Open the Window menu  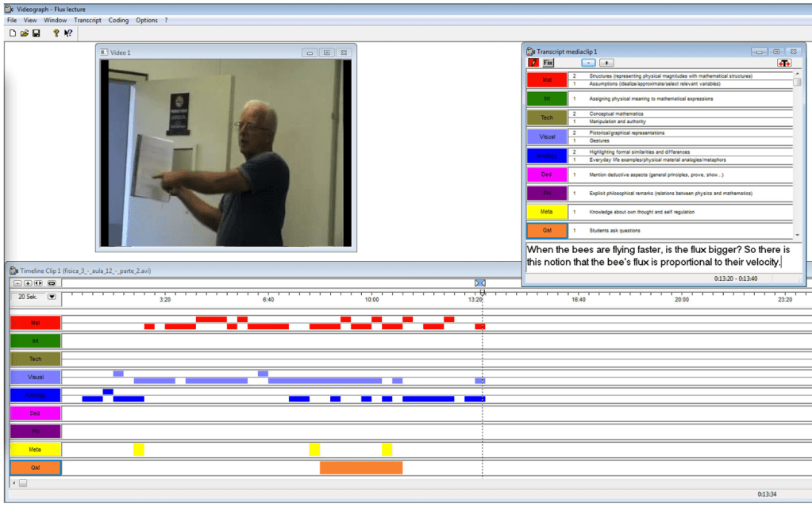56,20
